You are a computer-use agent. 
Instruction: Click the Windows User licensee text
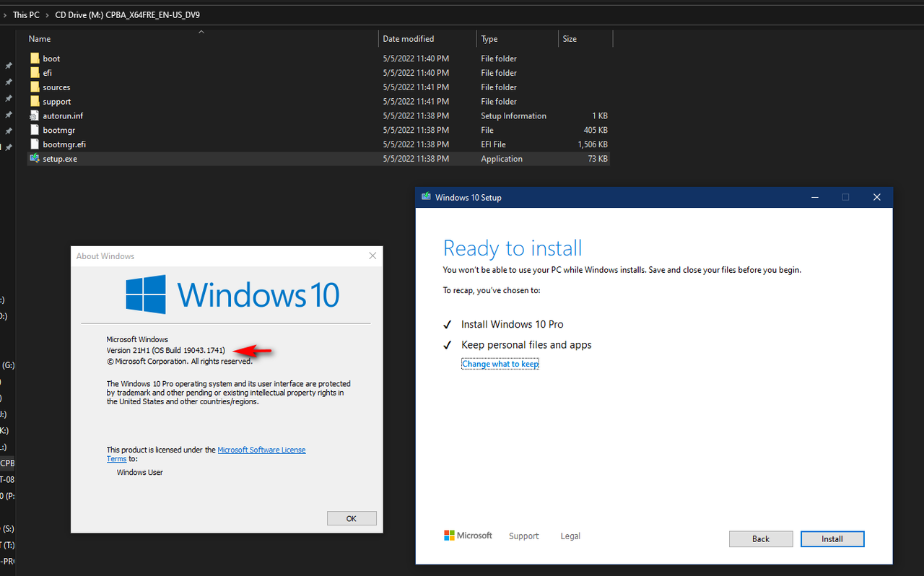tap(140, 472)
